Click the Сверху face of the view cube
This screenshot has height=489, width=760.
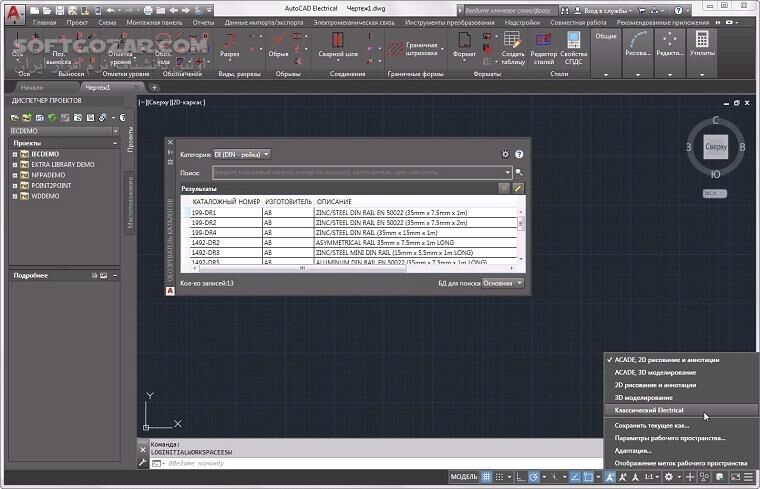coord(716,146)
